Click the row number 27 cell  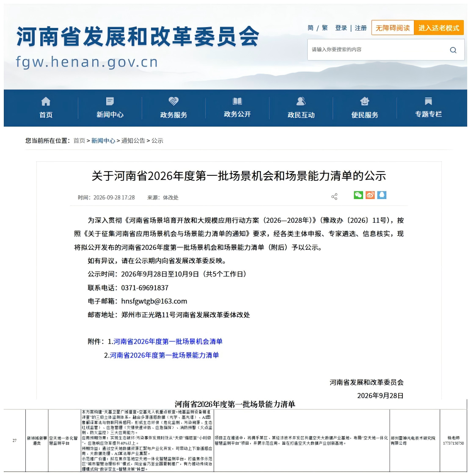(14, 440)
